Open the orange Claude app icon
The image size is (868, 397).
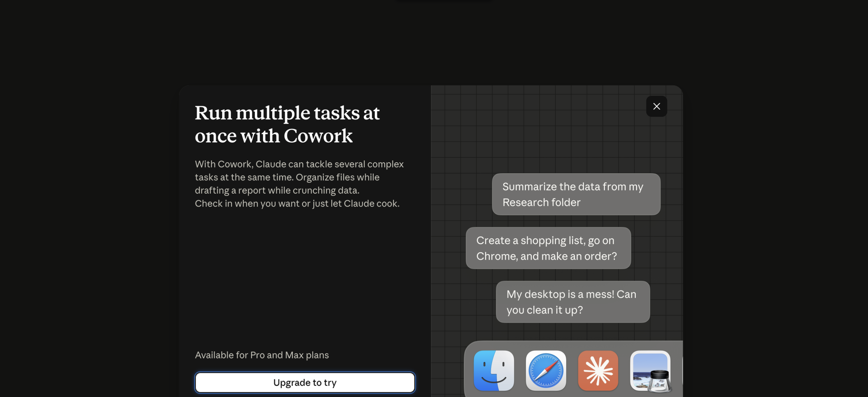click(x=598, y=371)
